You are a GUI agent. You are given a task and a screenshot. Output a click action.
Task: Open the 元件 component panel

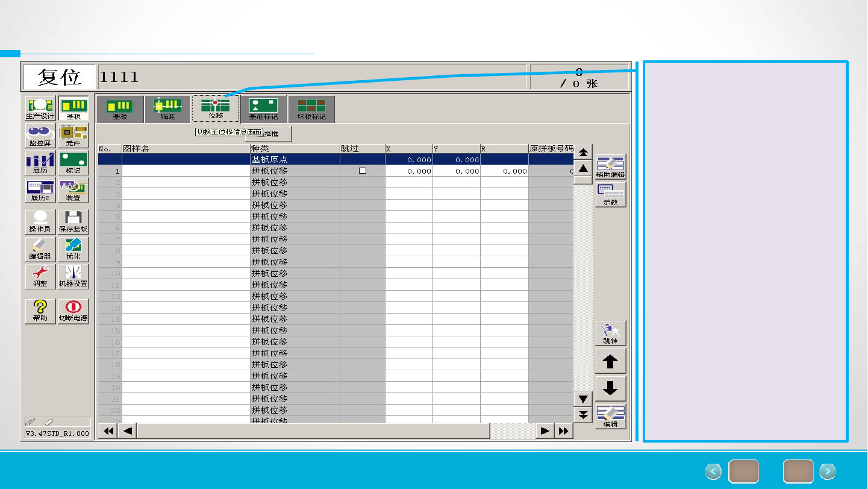(73, 136)
